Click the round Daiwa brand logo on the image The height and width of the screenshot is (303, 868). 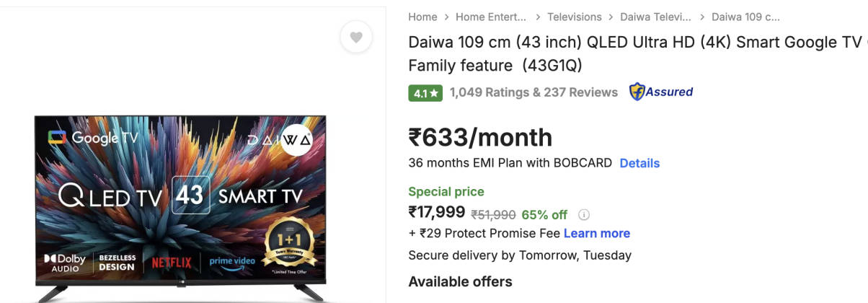pos(296,140)
